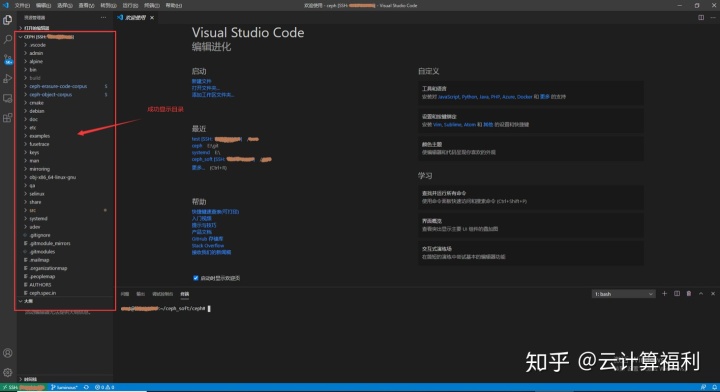Split the editor to the right
The image size is (720, 392).
point(701,17)
